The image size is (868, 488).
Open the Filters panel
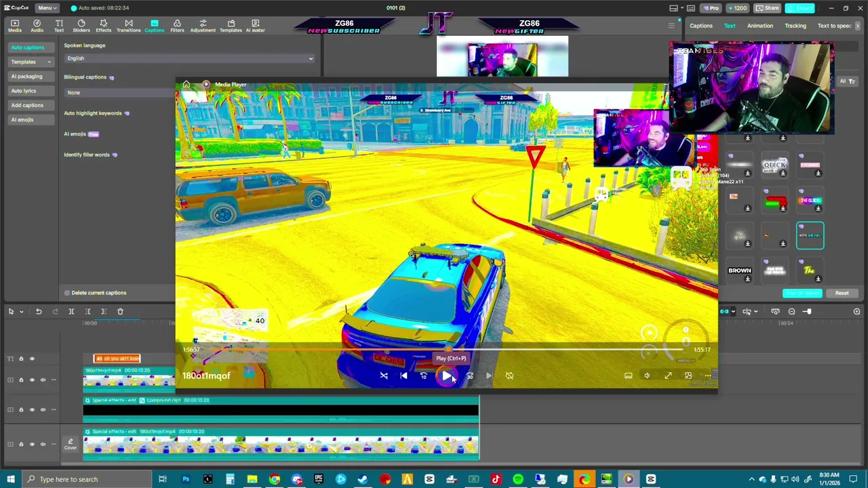[x=177, y=26]
